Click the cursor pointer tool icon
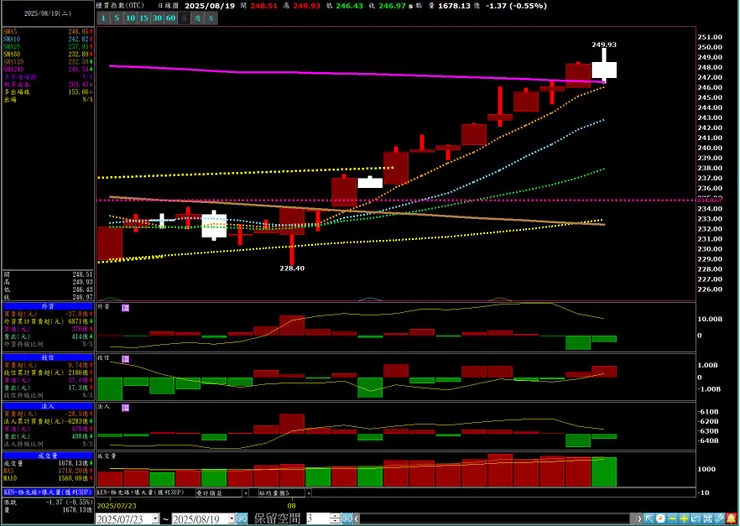740x526 pixels. click(x=648, y=519)
